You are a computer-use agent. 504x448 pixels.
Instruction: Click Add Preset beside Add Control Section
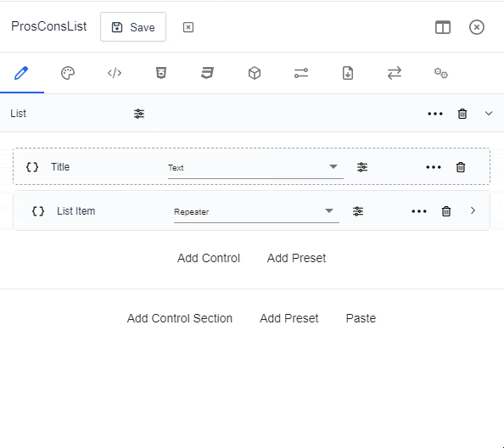(289, 318)
